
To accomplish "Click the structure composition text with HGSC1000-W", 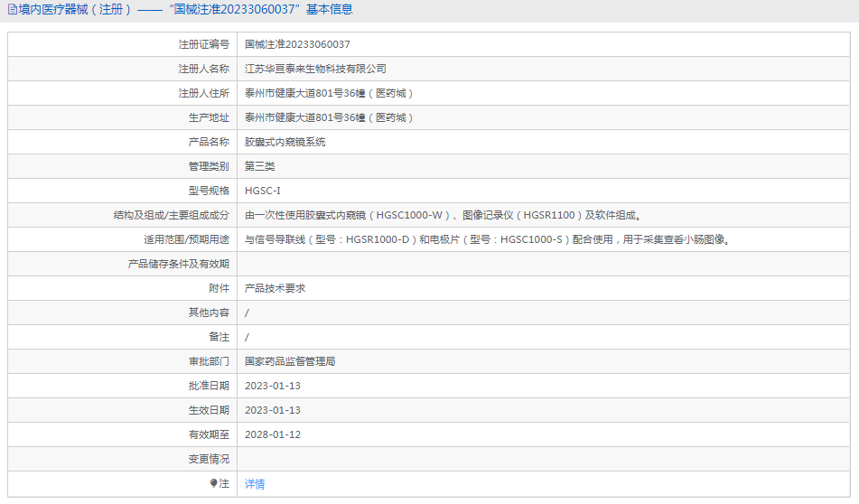I will [x=444, y=215].
